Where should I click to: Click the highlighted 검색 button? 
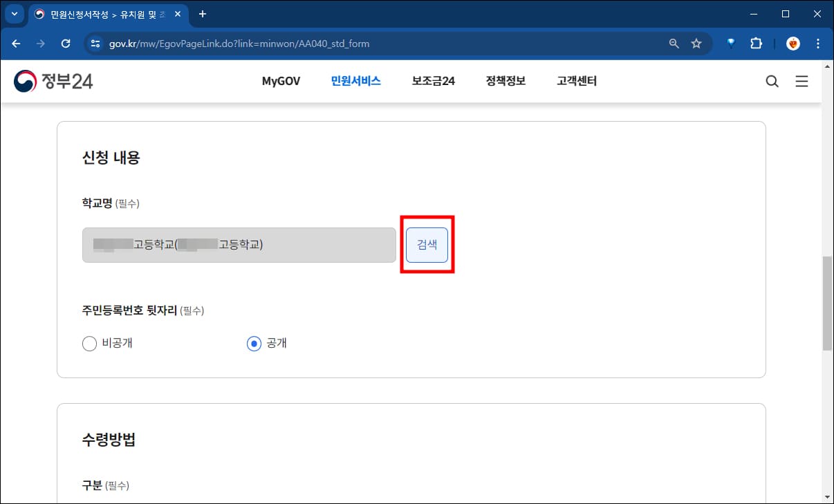tap(427, 245)
